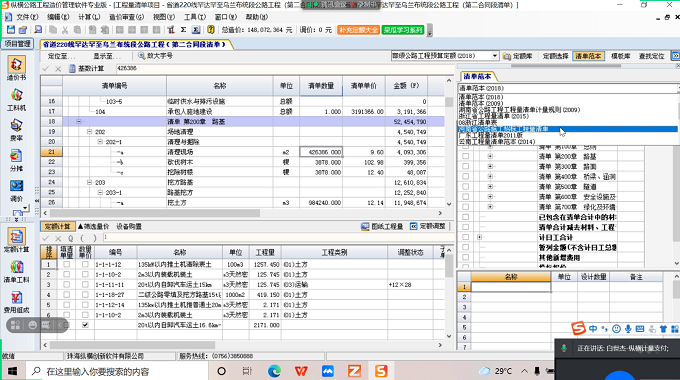The height and width of the screenshot is (380, 680).
Task: Expand the 计日工合计 template node
Action: (x=479, y=237)
